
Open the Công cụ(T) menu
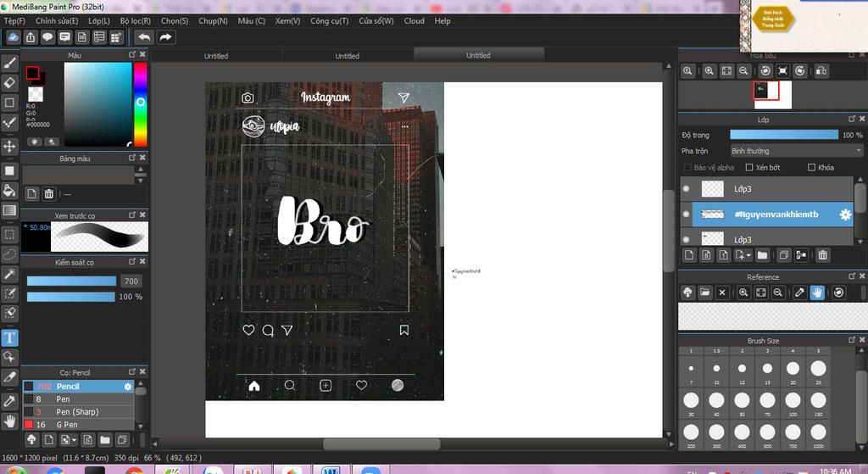click(x=330, y=20)
